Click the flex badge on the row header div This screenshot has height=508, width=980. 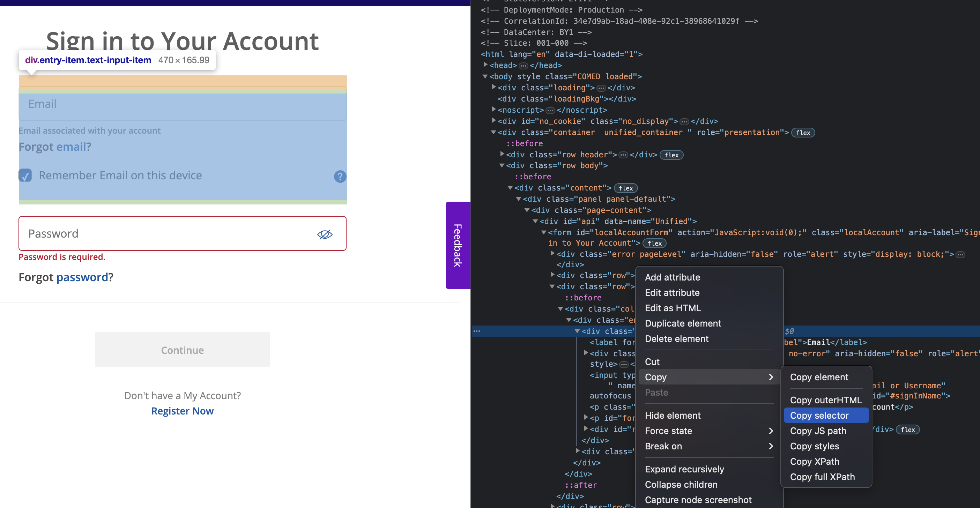(671, 155)
